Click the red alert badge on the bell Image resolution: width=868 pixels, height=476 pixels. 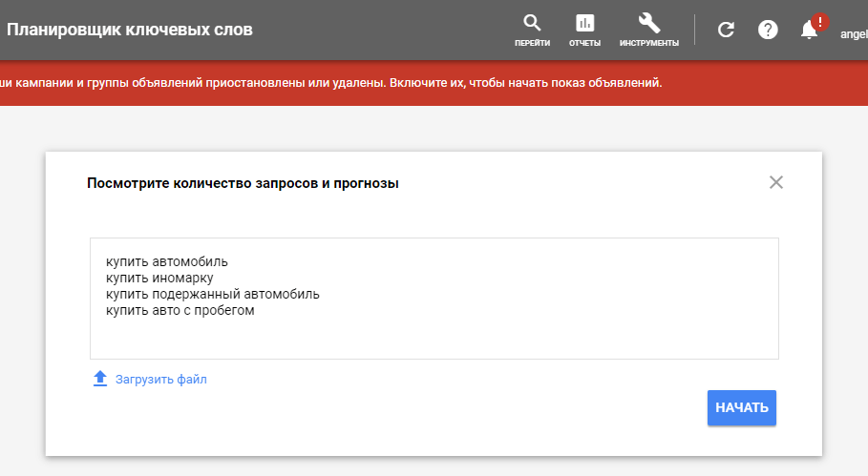819,22
